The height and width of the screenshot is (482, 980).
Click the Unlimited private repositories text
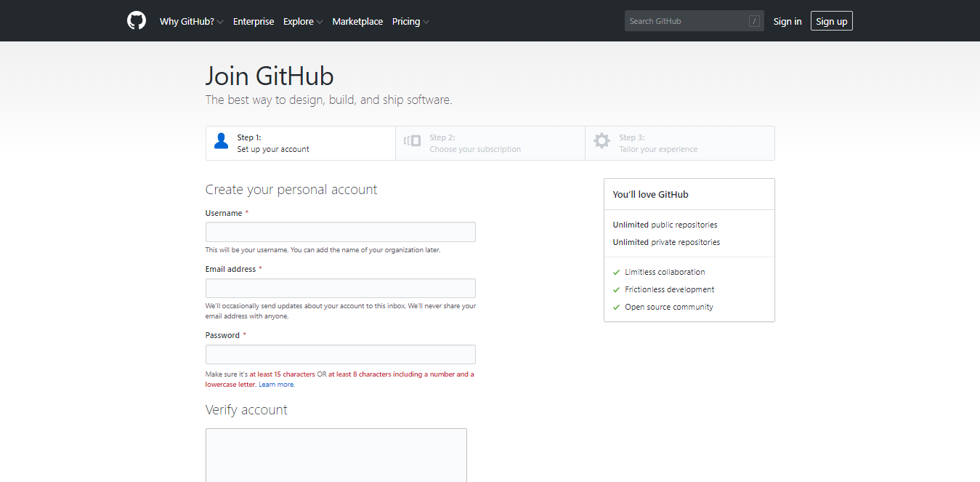(x=666, y=242)
